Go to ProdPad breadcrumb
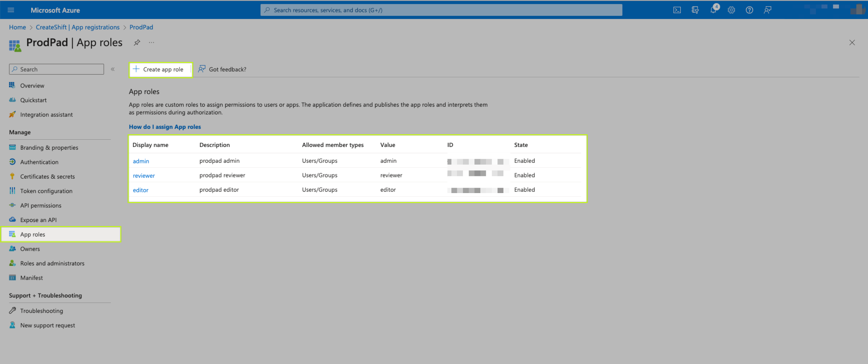 tap(142, 27)
